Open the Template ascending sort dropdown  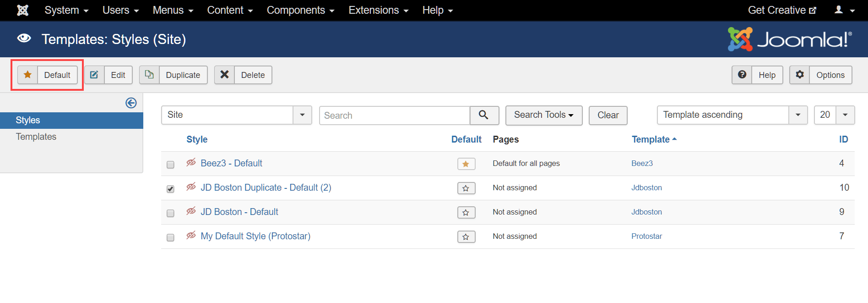tap(732, 115)
